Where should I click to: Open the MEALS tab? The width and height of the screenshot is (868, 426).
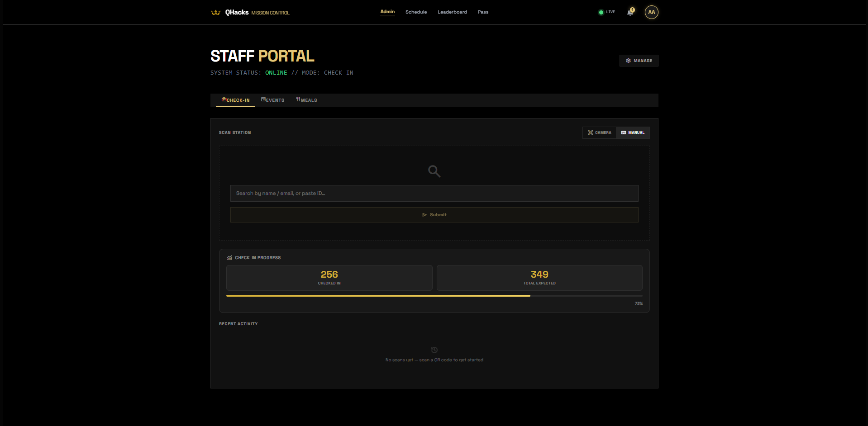[306, 99]
